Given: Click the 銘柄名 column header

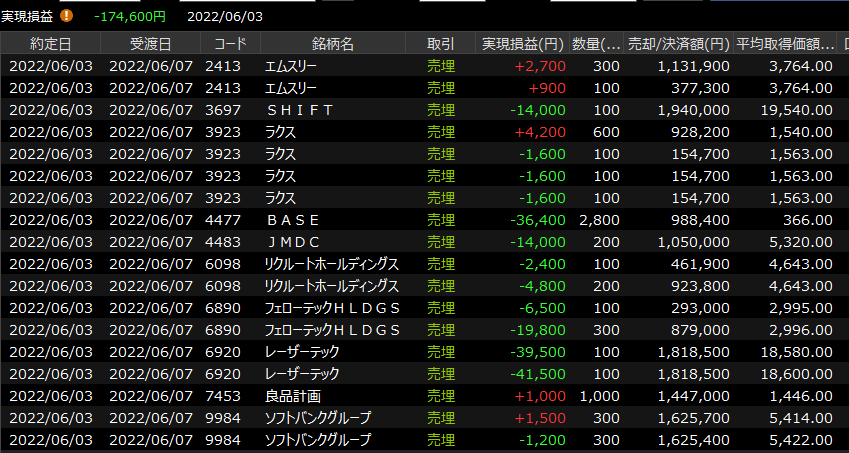Looking at the screenshot, I should coord(333,44).
